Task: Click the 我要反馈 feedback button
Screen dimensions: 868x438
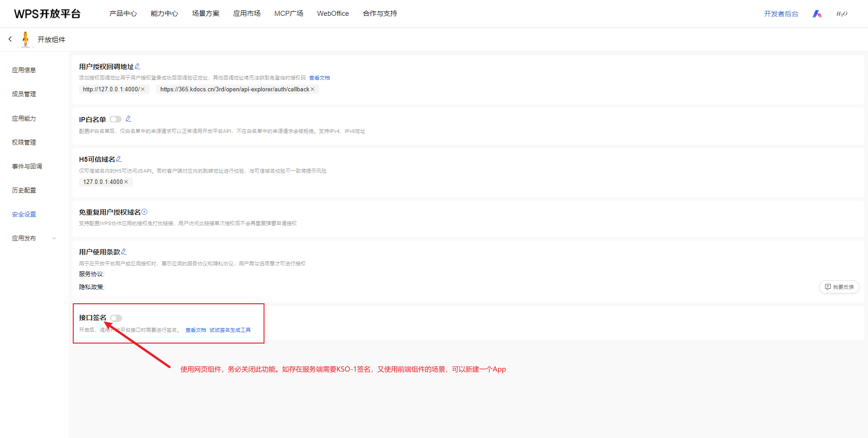Action: pos(839,287)
